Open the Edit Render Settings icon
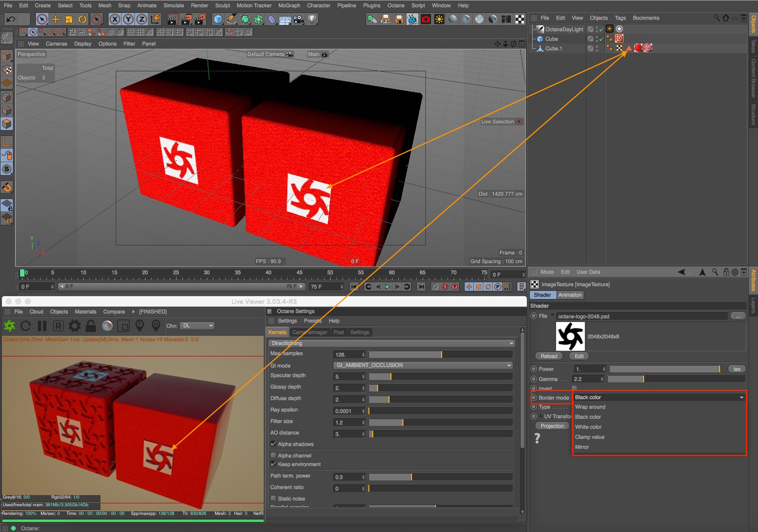This screenshot has height=532, width=758. tap(200, 19)
